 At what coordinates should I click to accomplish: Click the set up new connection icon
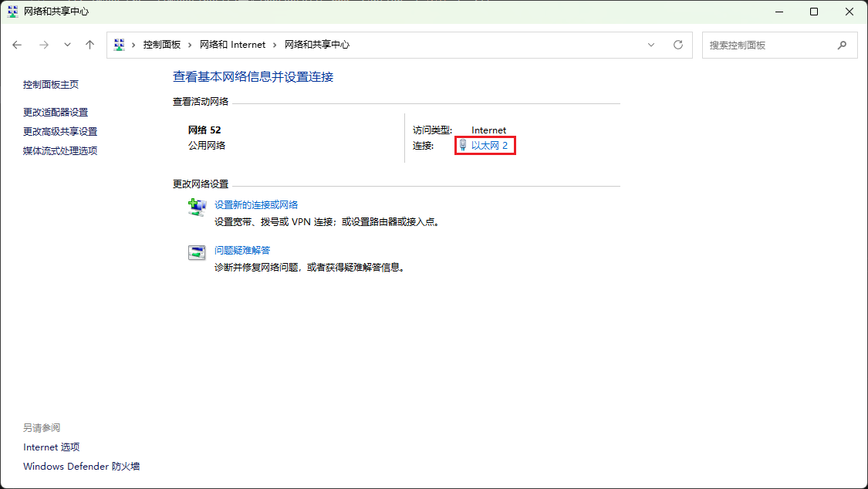pos(196,207)
